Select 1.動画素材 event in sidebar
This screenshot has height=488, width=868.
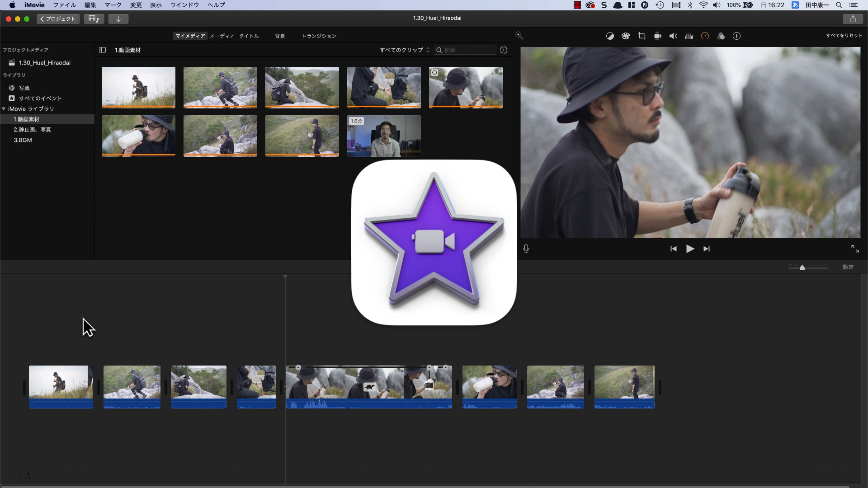(47, 119)
